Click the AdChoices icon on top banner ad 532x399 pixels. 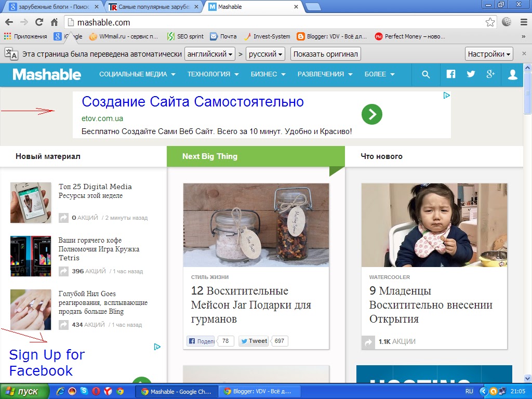(446, 96)
